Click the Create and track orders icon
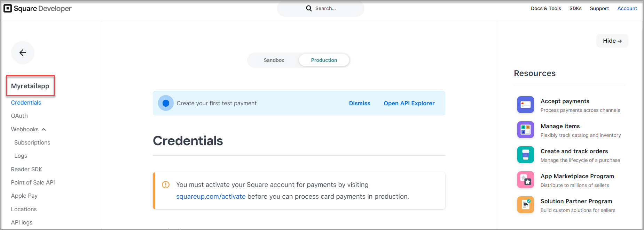This screenshot has width=644, height=230. [525, 155]
